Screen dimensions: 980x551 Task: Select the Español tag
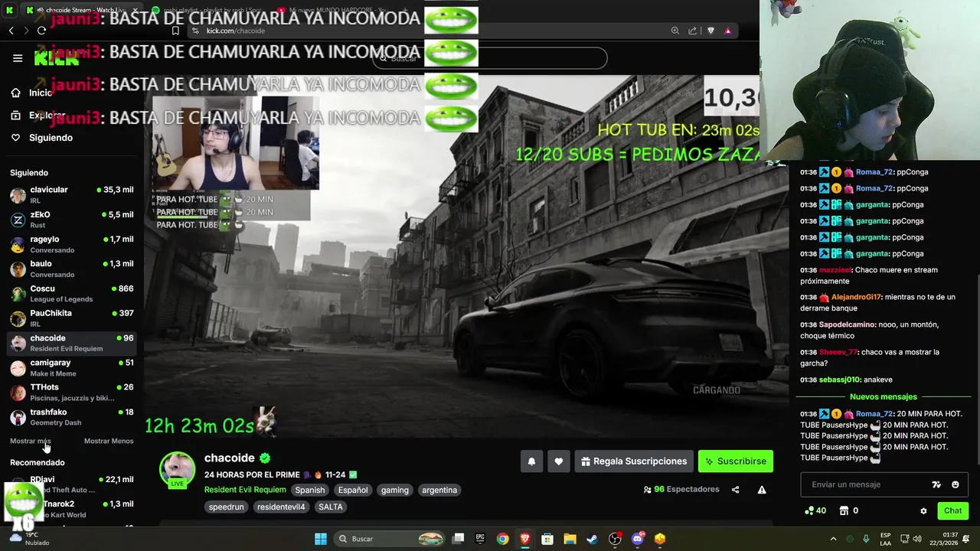[353, 490]
